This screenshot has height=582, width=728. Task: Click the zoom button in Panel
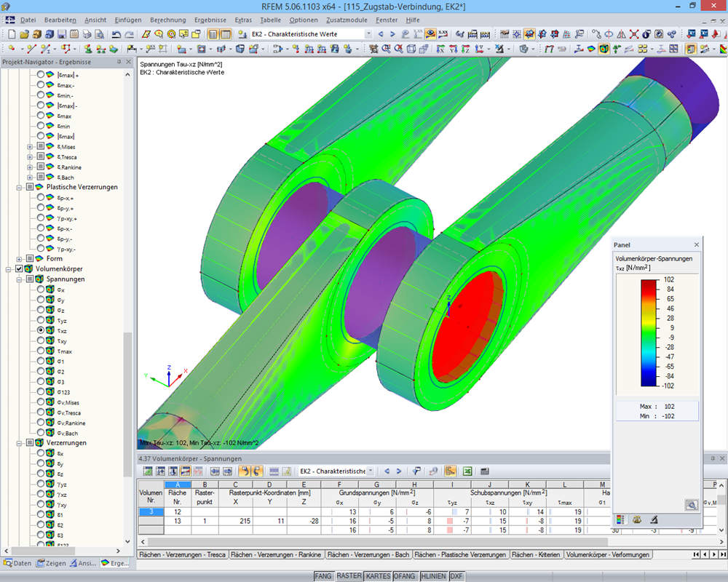click(x=692, y=505)
